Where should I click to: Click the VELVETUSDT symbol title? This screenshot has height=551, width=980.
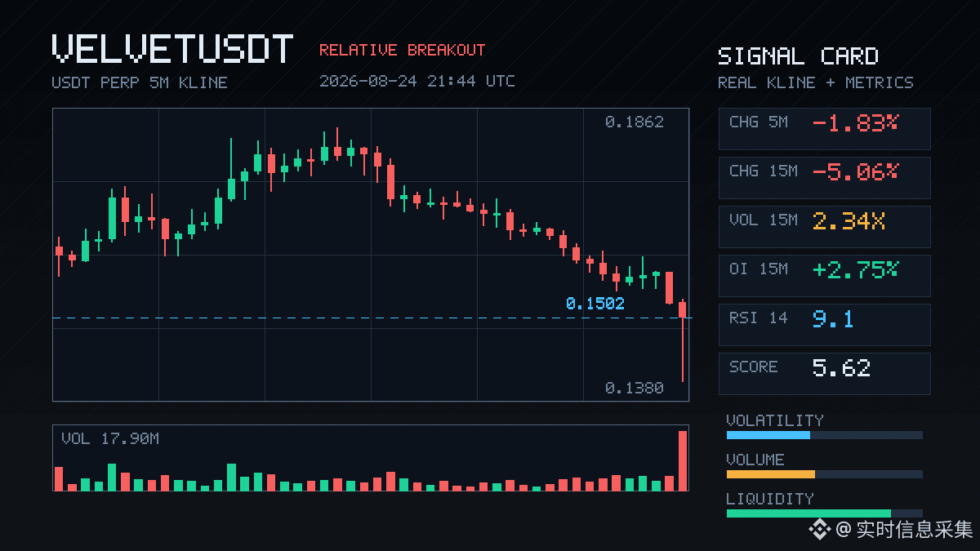tap(172, 49)
